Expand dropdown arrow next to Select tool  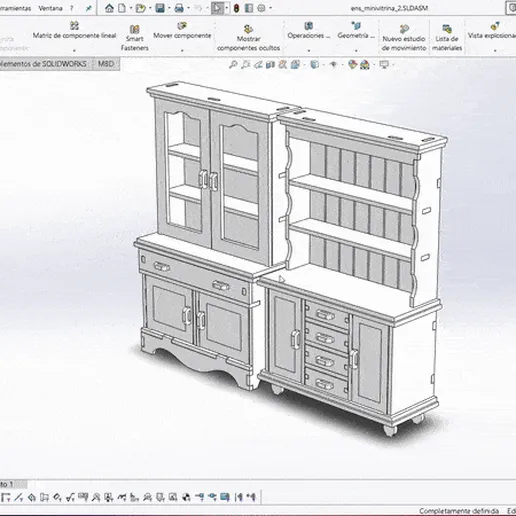click(x=227, y=8)
